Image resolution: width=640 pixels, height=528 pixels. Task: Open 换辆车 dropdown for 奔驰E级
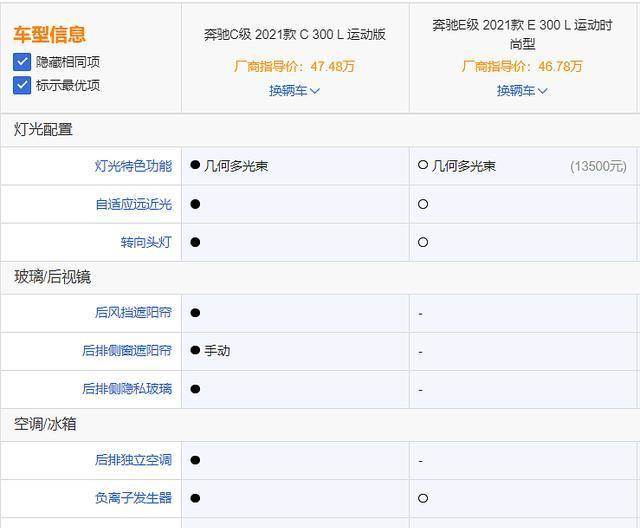click(x=522, y=91)
